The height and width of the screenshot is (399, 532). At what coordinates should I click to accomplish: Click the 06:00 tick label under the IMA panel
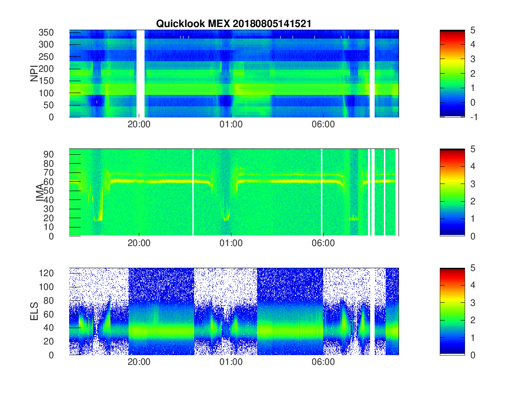tap(323, 244)
